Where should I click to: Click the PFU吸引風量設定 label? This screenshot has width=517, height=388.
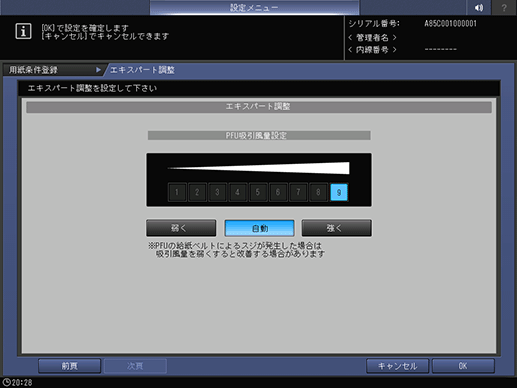pyautogui.click(x=259, y=135)
